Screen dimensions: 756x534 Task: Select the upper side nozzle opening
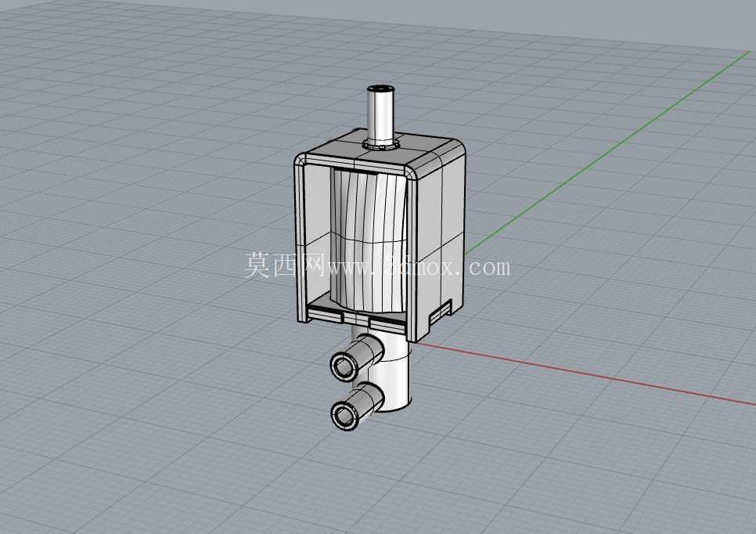[344, 366]
